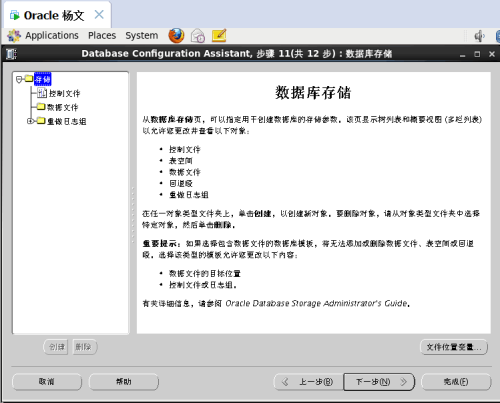Viewport: 500px width, 403px height.
Task: Select 控制文件 in the tree
Action: pyautogui.click(x=64, y=93)
